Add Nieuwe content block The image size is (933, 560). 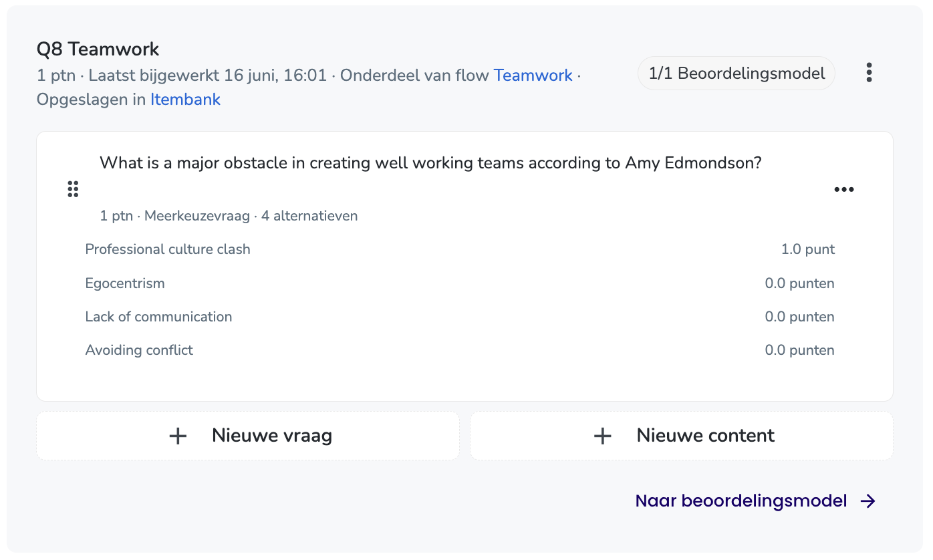[x=682, y=436]
